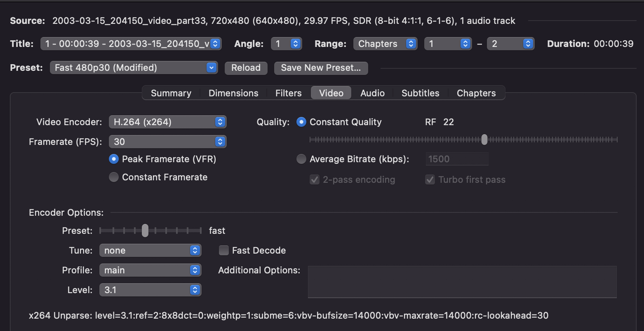
Task: Open the Angle dropdown
Action: coord(286,44)
